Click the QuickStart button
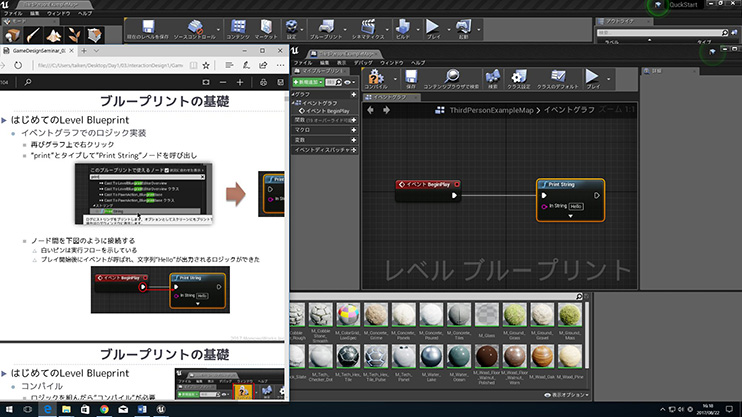 point(682,5)
